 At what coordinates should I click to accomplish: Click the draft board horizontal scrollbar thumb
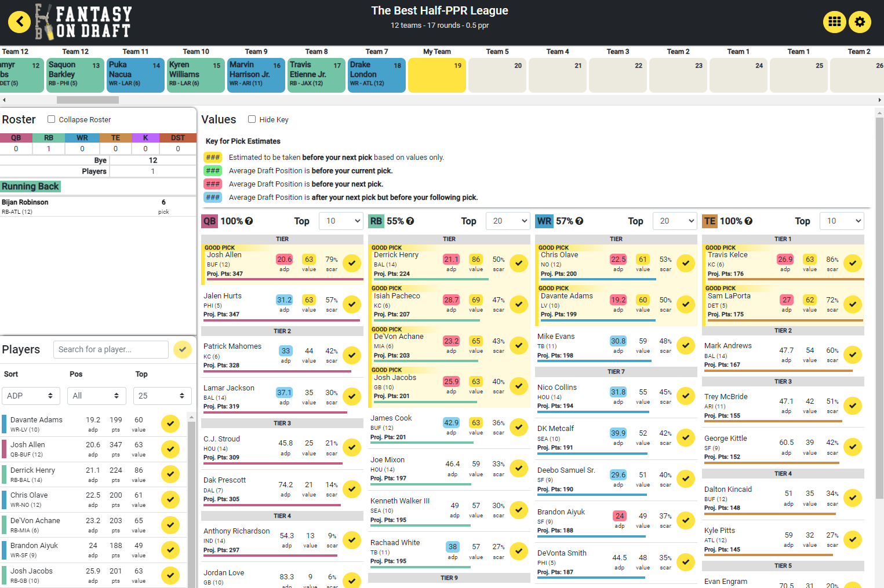tap(88, 100)
